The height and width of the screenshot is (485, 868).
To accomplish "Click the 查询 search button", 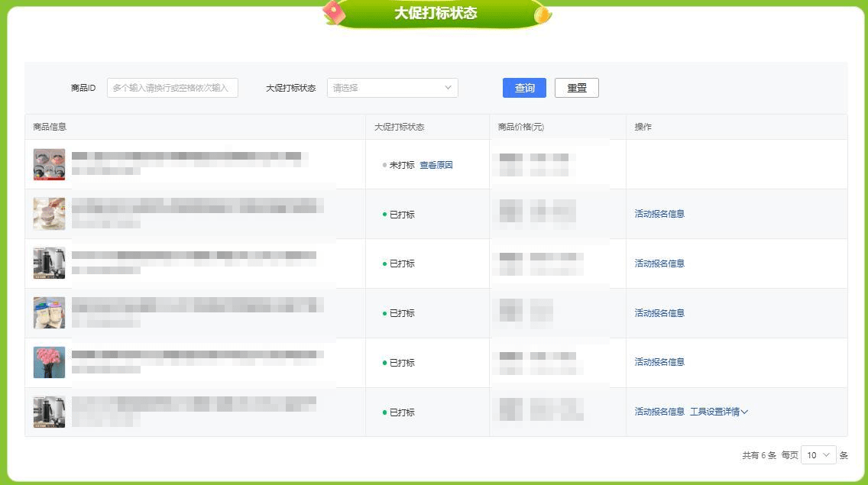I will pos(524,88).
